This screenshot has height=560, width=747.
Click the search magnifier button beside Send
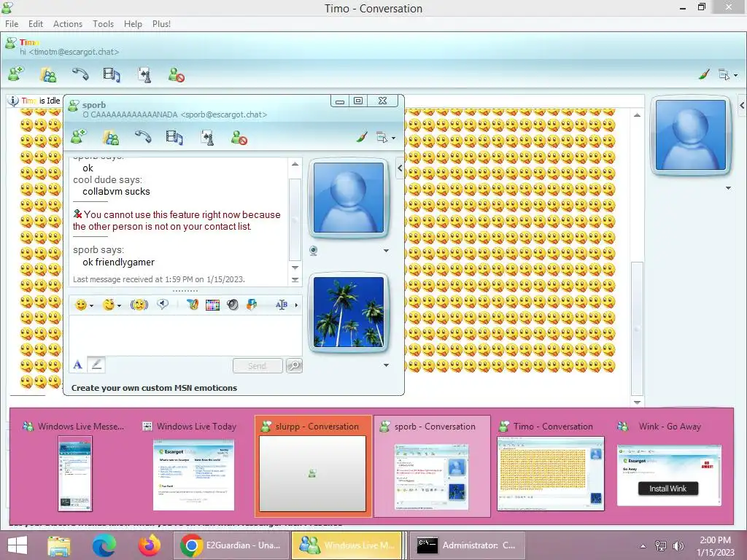coord(294,366)
